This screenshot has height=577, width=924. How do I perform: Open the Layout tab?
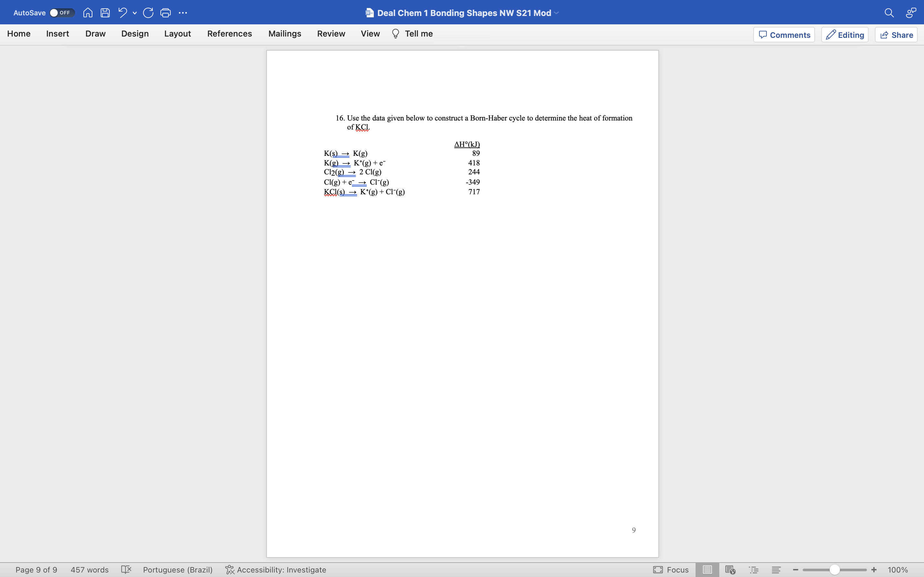point(177,34)
